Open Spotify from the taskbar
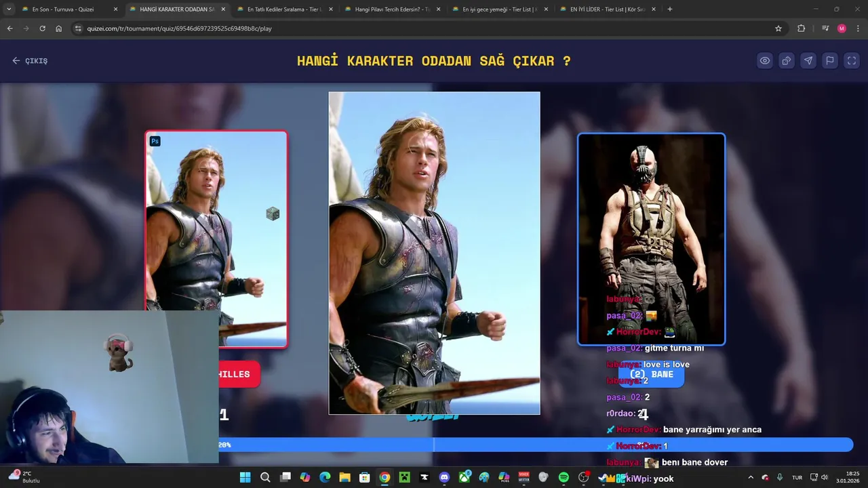Image resolution: width=868 pixels, height=488 pixels. click(564, 477)
